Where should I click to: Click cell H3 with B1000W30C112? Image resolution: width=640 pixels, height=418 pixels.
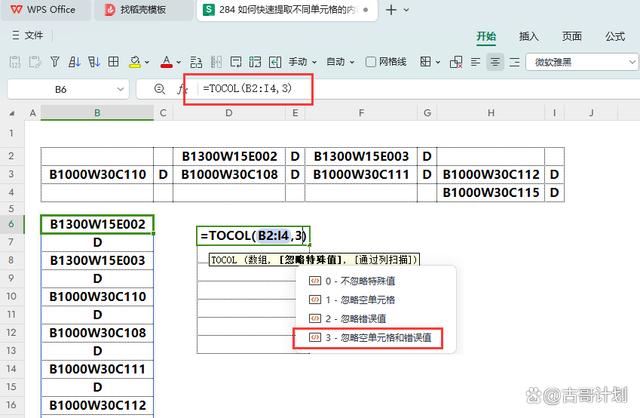(x=491, y=174)
